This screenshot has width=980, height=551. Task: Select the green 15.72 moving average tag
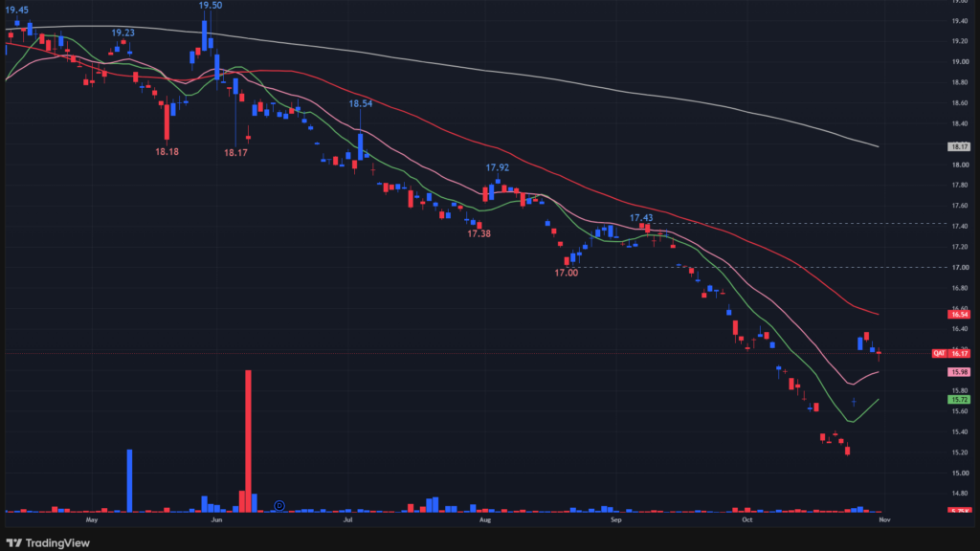click(959, 399)
